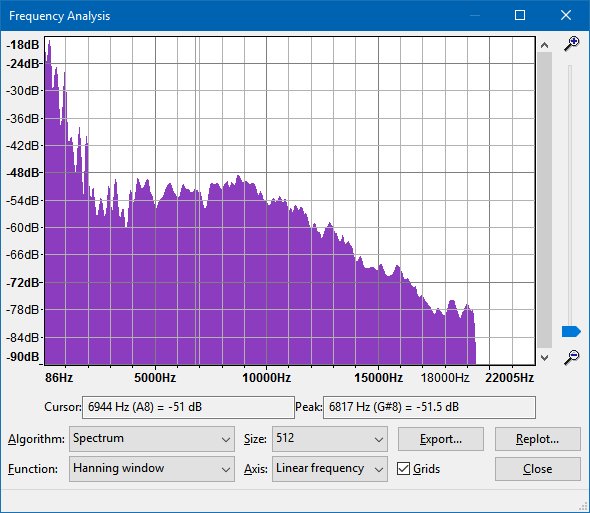Uncheck the Grids checkbox
The image size is (590, 513).
(x=403, y=469)
